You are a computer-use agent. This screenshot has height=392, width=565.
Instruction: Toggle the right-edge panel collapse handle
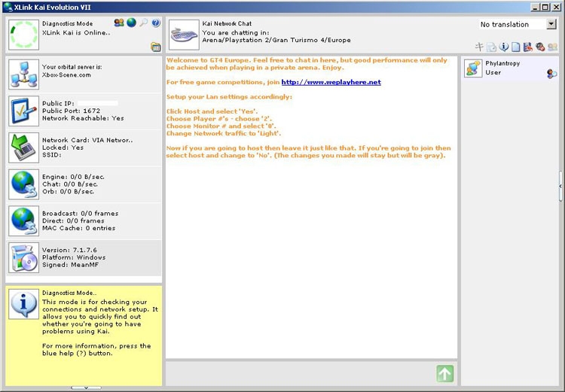pos(560,186)
